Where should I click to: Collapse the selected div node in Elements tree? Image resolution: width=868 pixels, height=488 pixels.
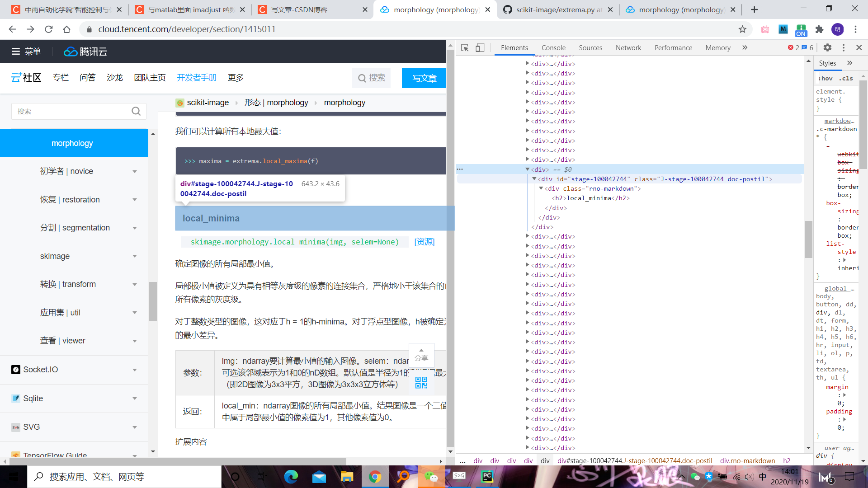[527, 169]
